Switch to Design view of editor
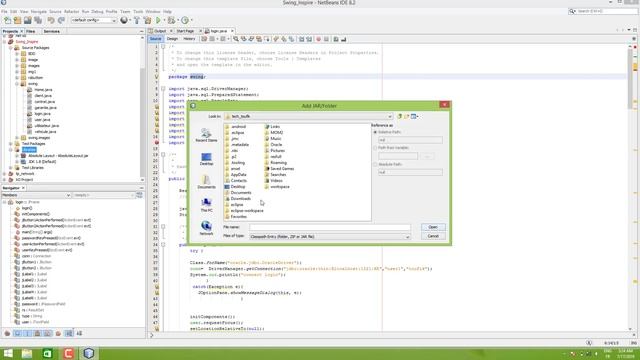Image resolution: width=640 pixels, height=360 pixels. tap(172, 39)
